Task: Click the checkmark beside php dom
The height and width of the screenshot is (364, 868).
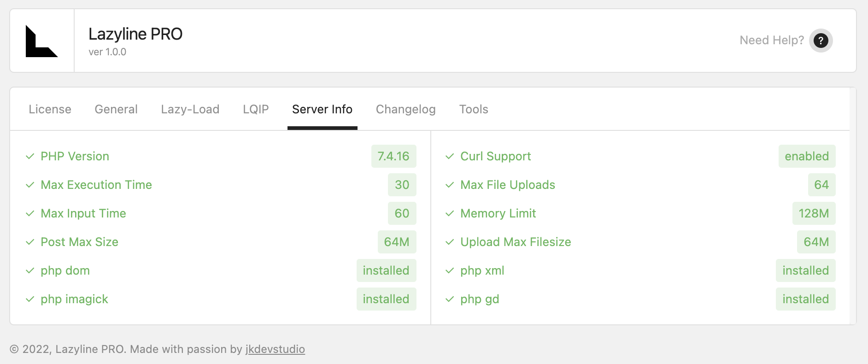Action: [30, 270]
